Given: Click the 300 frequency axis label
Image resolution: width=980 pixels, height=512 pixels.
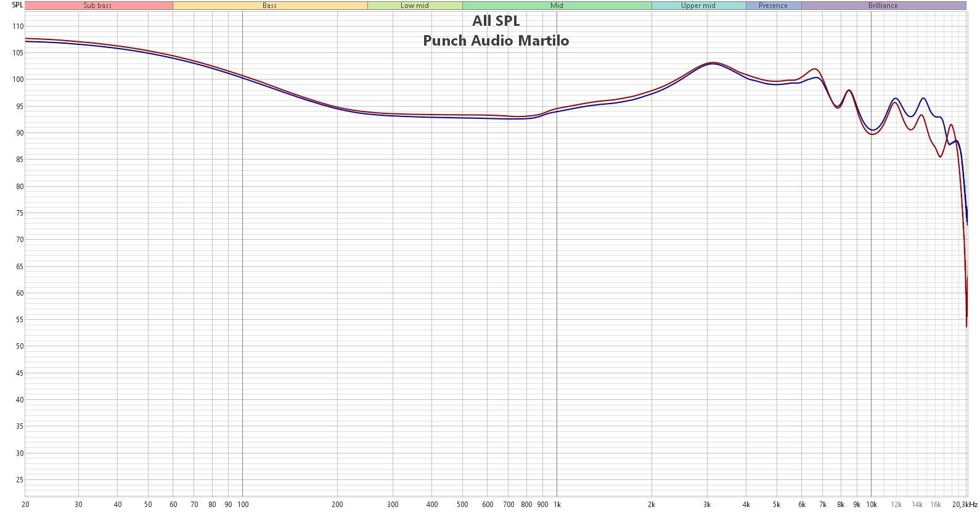Looking at the screenshot, I should pos(393,505).
